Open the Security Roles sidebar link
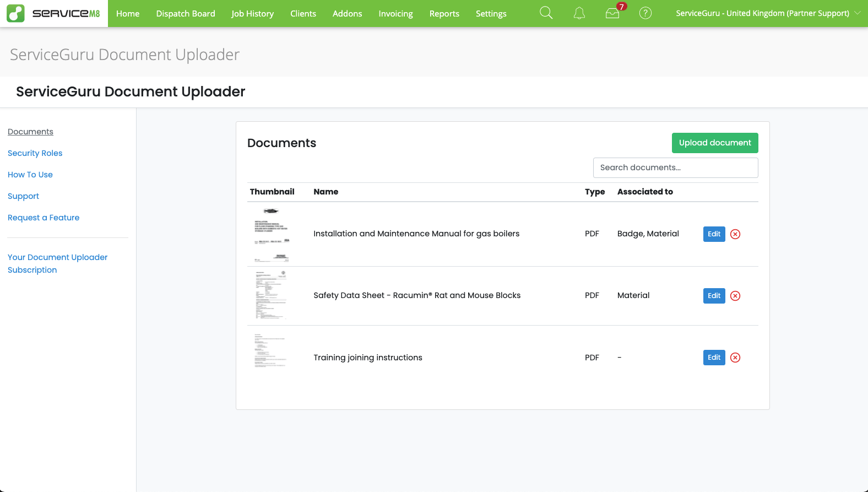Screen dimensions: 868x492 pos(35,153)
